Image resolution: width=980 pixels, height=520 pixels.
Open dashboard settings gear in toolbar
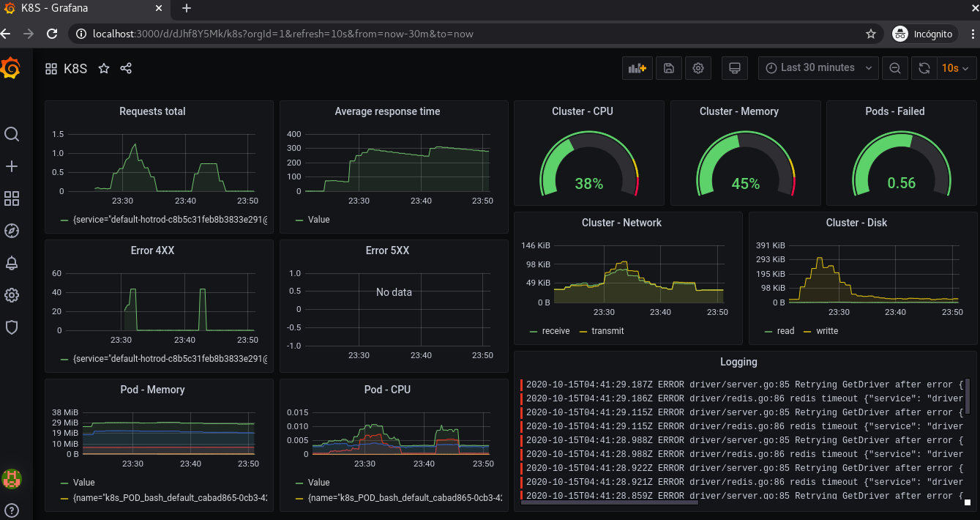698,68
